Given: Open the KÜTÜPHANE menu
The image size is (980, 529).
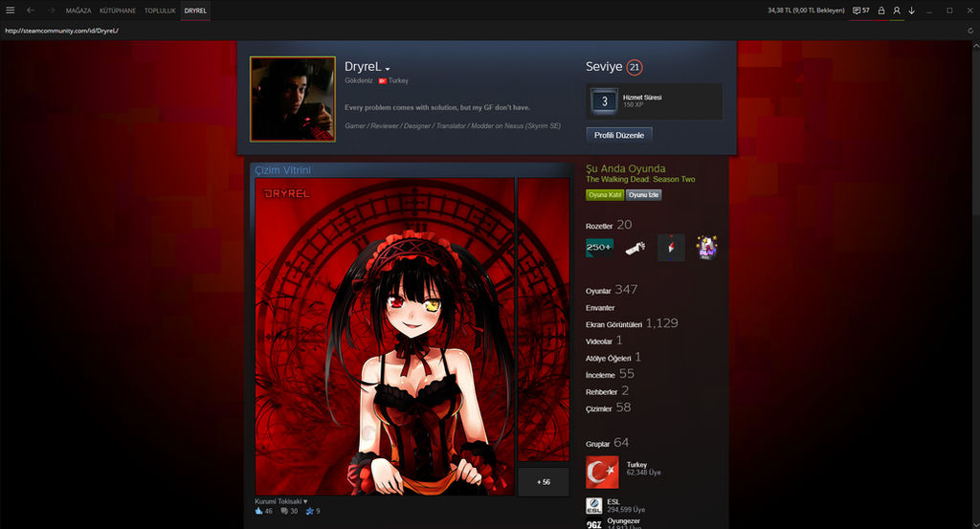Looking at the screenshot, I should [x=118, y=11].
